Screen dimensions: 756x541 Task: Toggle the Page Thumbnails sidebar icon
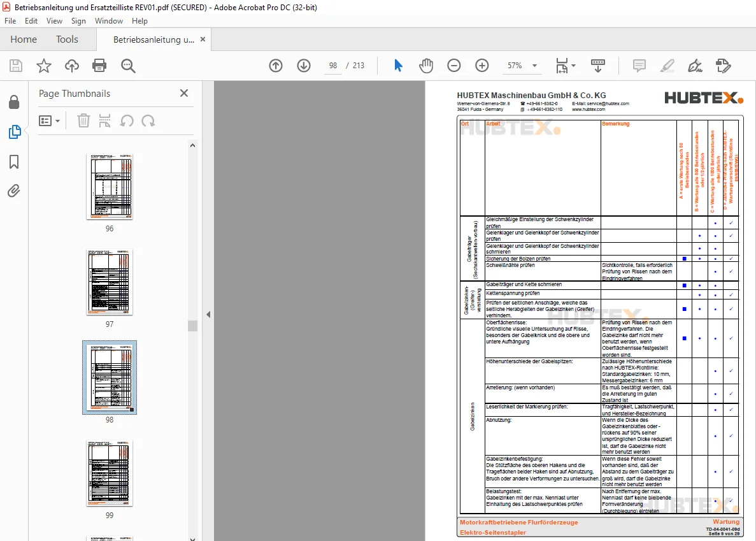(15, 132)
